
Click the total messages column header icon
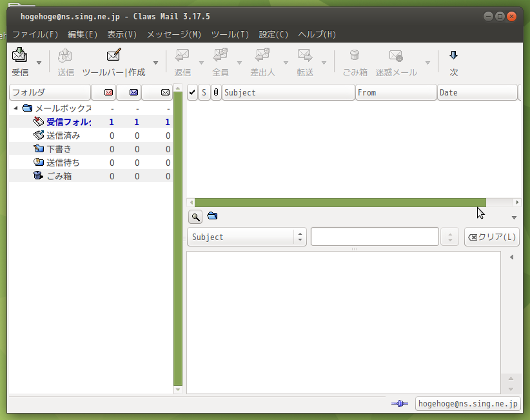[x=165, y=92]
